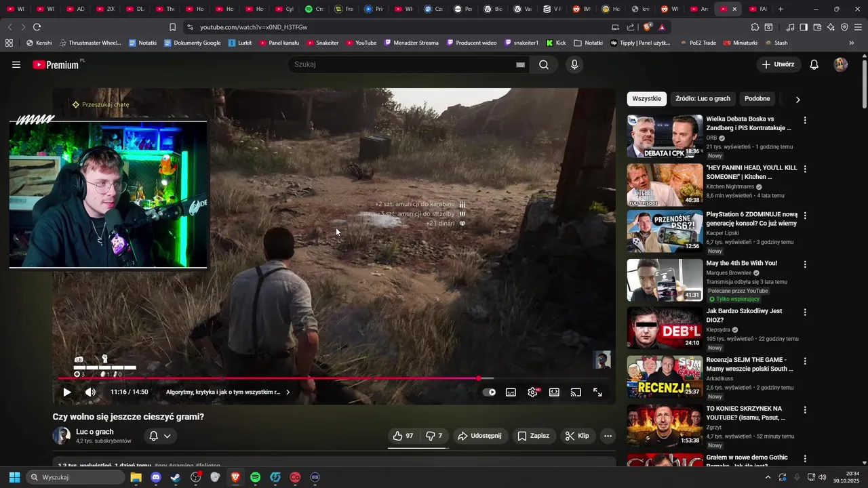Click the Utwórz create button
Image resolution: width=868 pixels, height=488 pixels.
(x=778, y=64)
